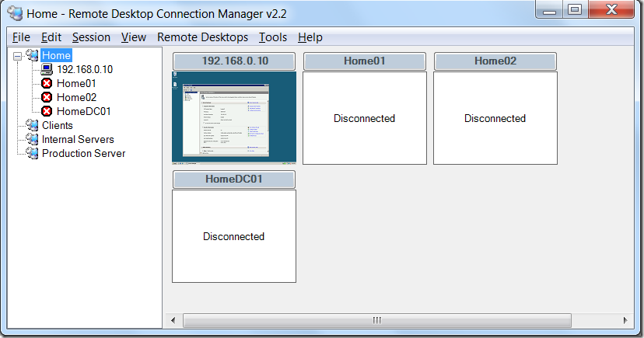Screen dimensions: 644x338
Task: Click the Production Server group icon
Action: (32, 153)
